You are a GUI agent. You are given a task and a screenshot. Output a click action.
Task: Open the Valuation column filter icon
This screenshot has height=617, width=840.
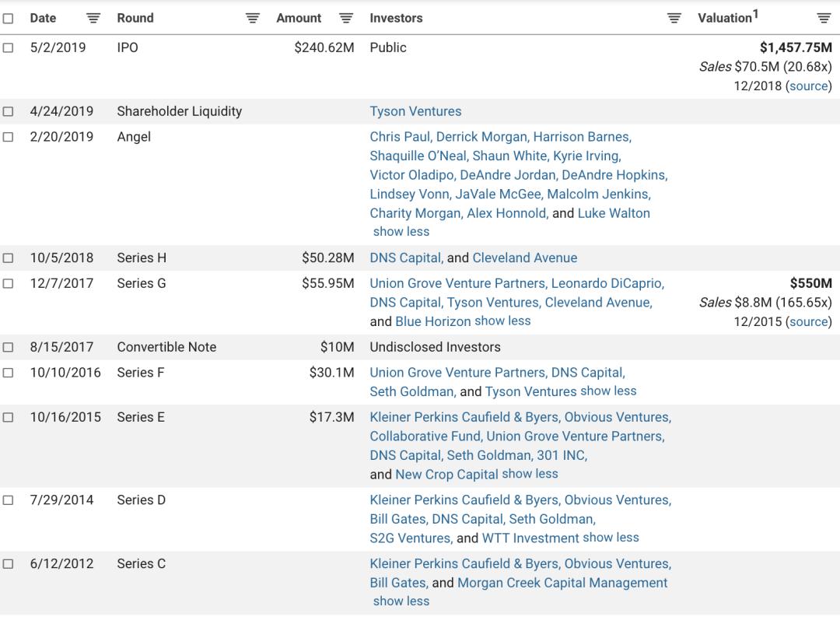tap(824, 18)
